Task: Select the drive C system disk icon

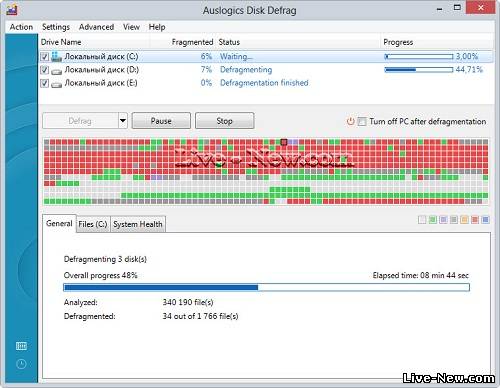Action: [57, 56]
